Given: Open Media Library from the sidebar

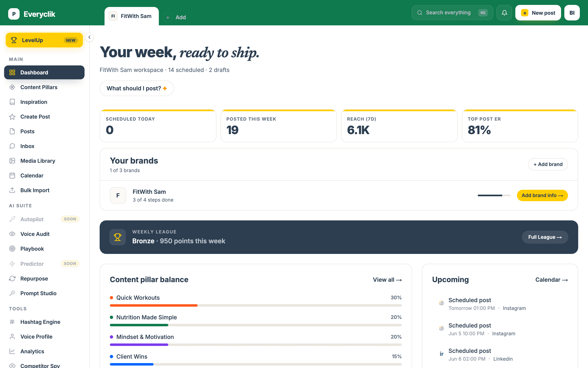Looking at the screenshot, I should [x=44, y=161].
